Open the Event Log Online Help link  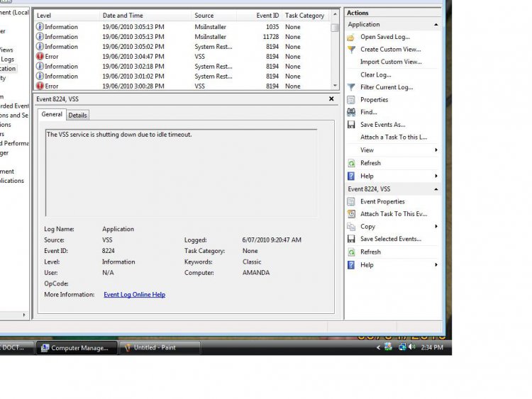click(134, 295)
